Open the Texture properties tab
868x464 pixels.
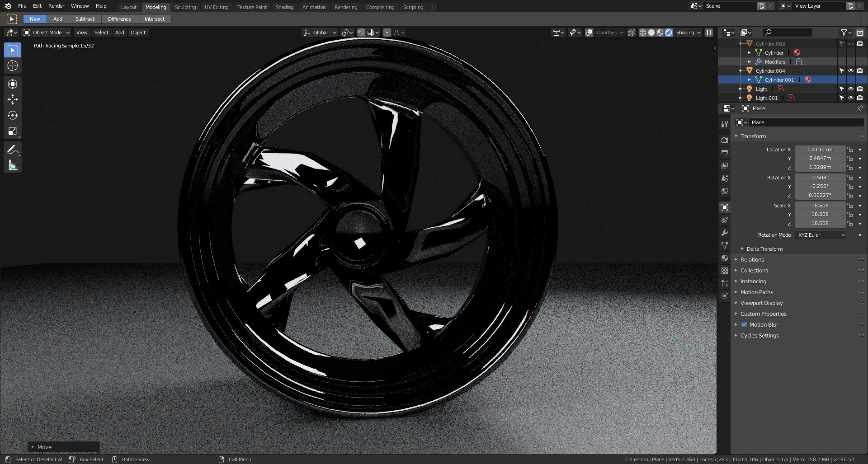point(725,271)
